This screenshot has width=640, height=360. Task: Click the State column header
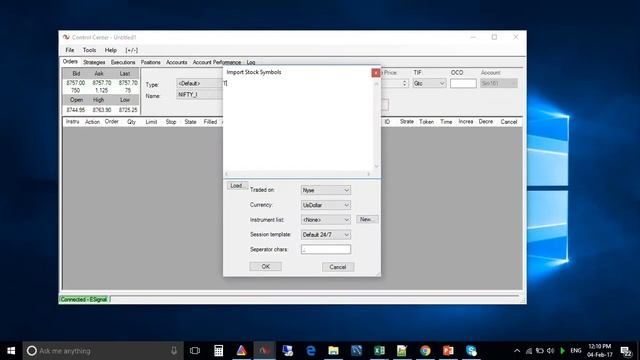coord(190,122)
